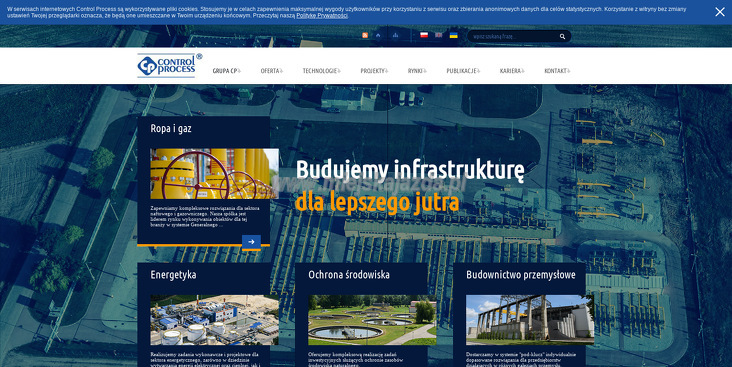Image resolution: width=732 pixels, height=367 pixels.
Task: Open the sitemap icon in top bar
Action: pos(395,35)
